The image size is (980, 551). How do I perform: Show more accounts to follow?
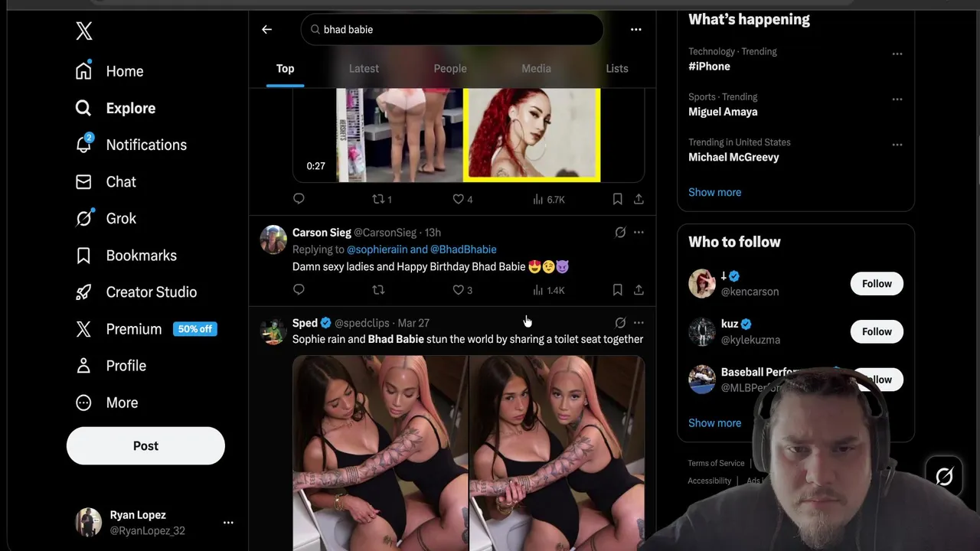pyautogui.click(x=714, y=422)
